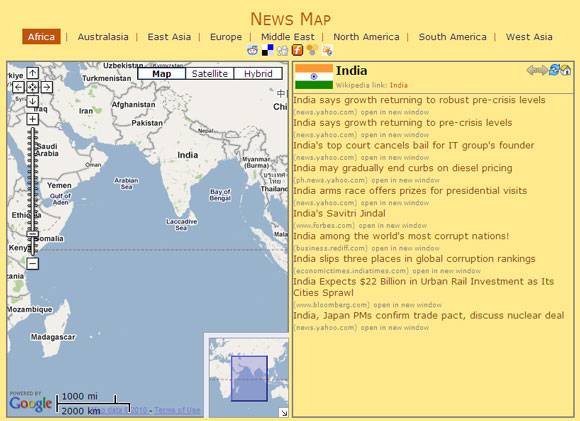The height and width of the screenshot is (421, 580).
Task: Click the blue viewport rectangle in overview map
Action: (249, 378)
